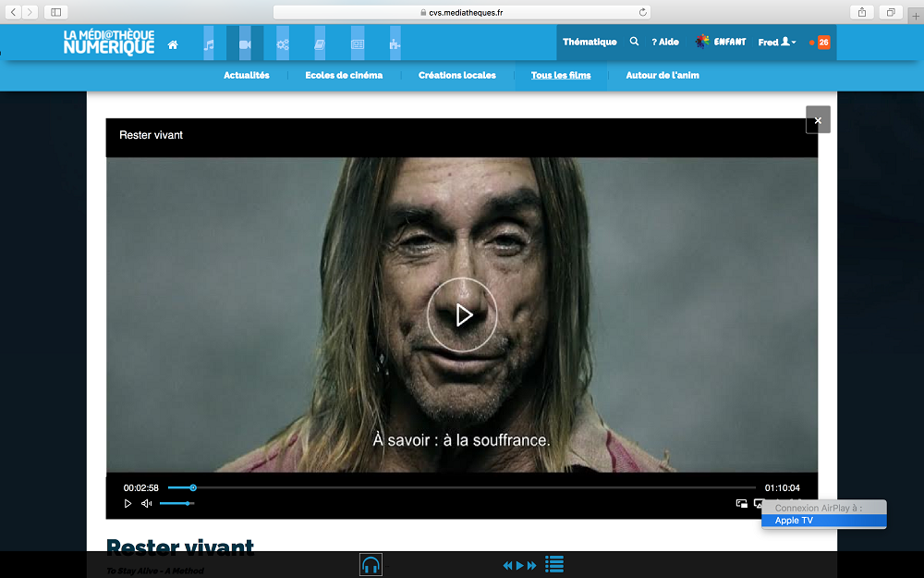Open the Aide help link

click(664, 42)
